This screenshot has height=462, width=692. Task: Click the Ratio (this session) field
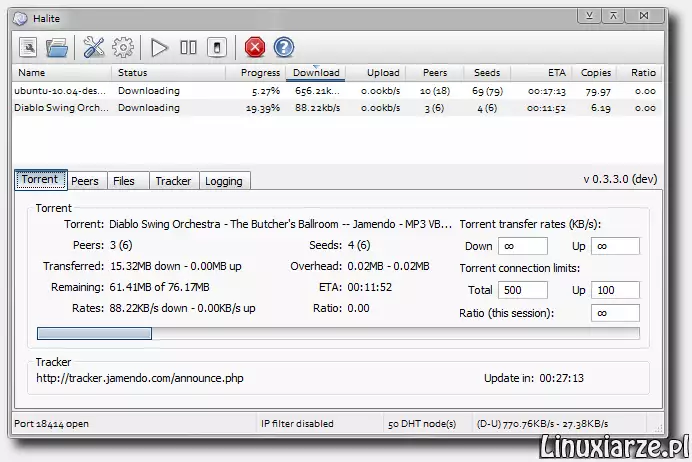(x=615, y=313)
